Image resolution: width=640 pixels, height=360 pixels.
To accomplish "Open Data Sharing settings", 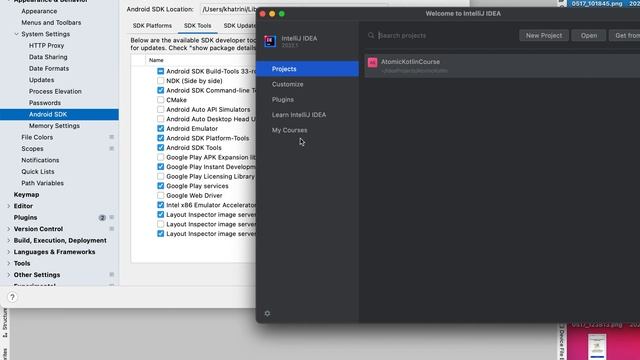I will [48, 57].
